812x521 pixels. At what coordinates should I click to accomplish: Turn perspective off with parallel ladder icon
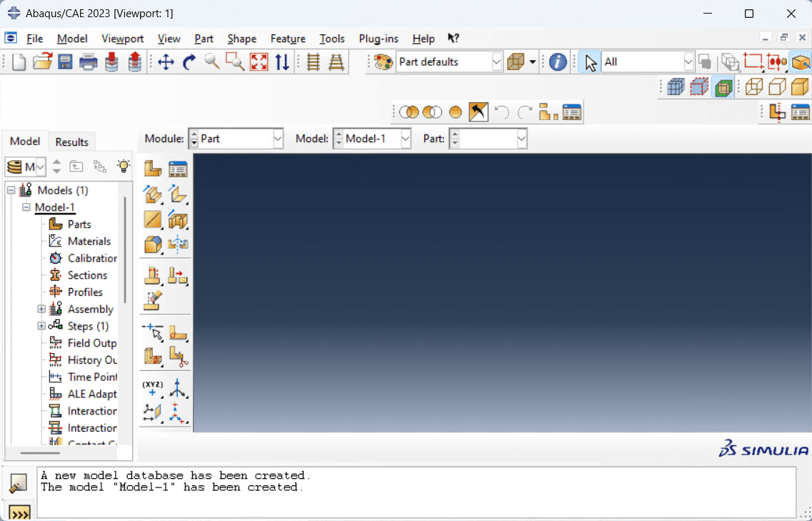pyautogui.click(x=314, y=62)
